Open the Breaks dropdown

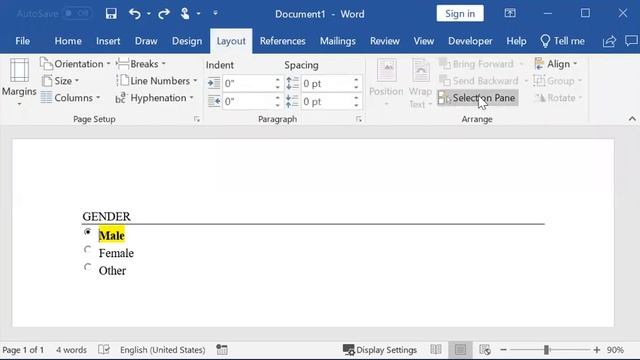click(141, 64)
